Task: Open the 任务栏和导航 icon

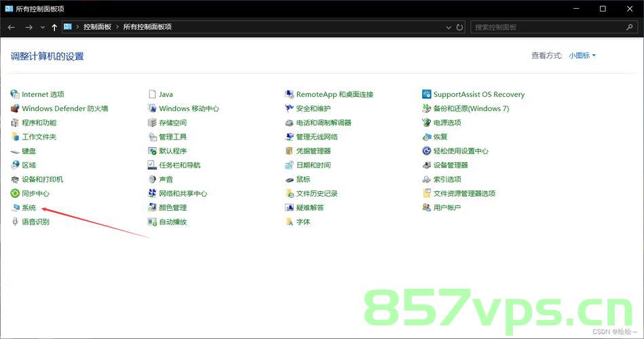Action: point(152,165)
